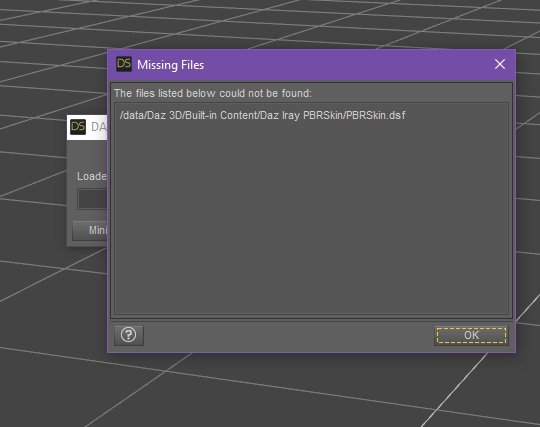The image size is (540, 427).
Task: Click the DS icon on the background DAZ window
Action: pyautogui.click(x=78, y=127)
